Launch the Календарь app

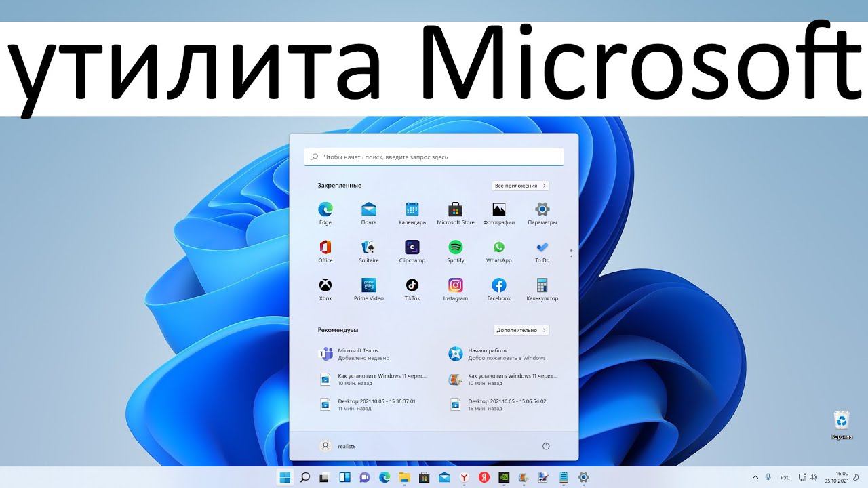click(x=412, y=213)
